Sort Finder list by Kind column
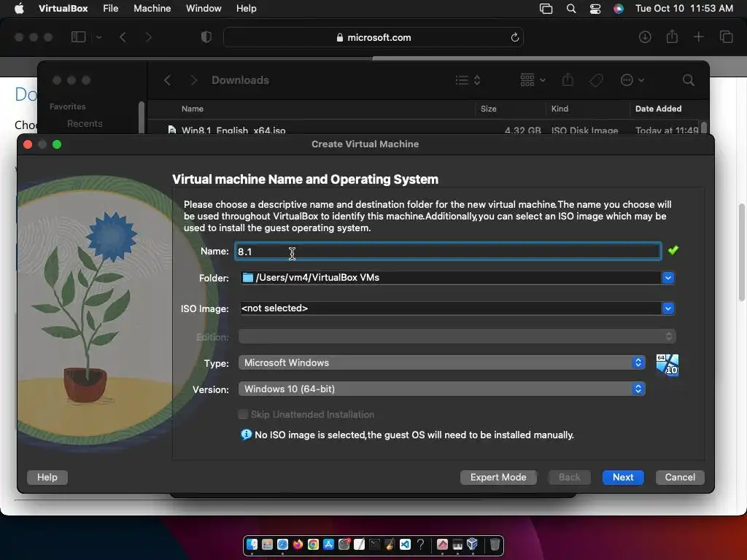Viewport: 747px width, 560px height. coord(560,109)
